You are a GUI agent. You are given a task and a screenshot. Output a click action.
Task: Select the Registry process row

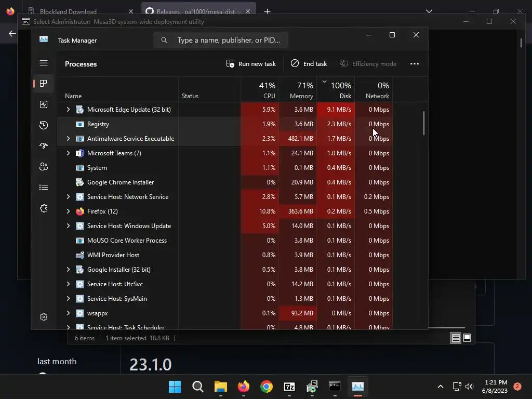[225, 124]
